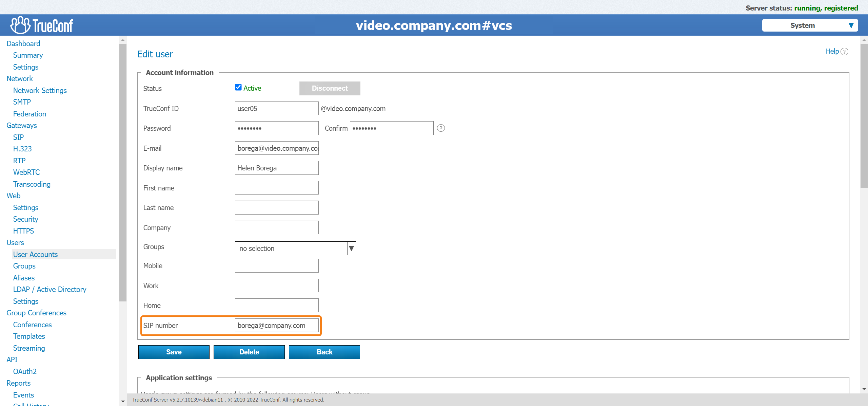This screenshot has height=406, width=868.
Task: Click the Save button
Action: pos(174,352)
